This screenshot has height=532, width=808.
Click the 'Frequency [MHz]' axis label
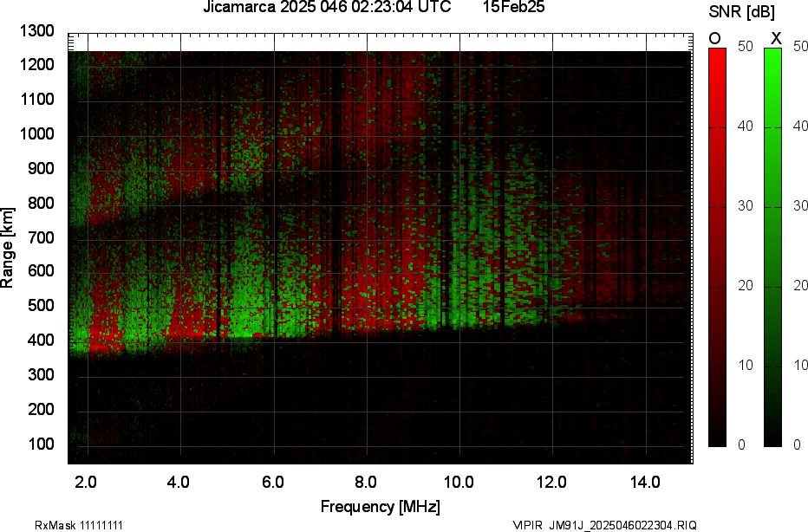[x=381, y=506]
